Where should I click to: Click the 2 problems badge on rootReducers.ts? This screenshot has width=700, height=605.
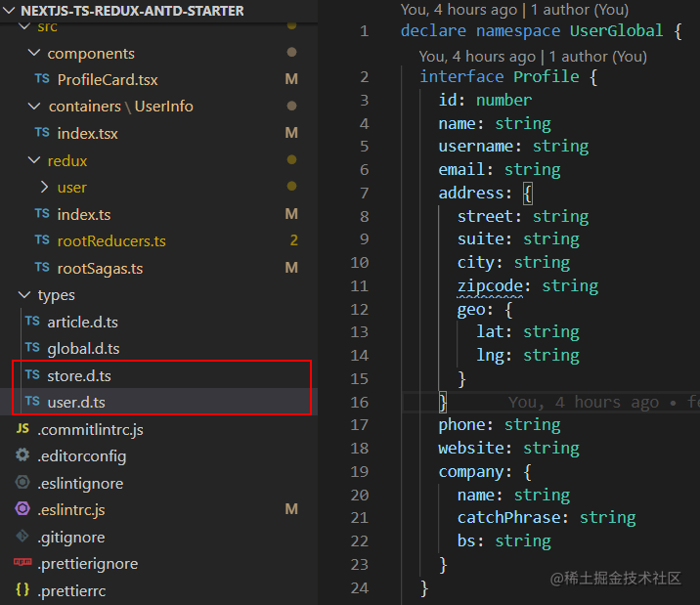[293, 240]
